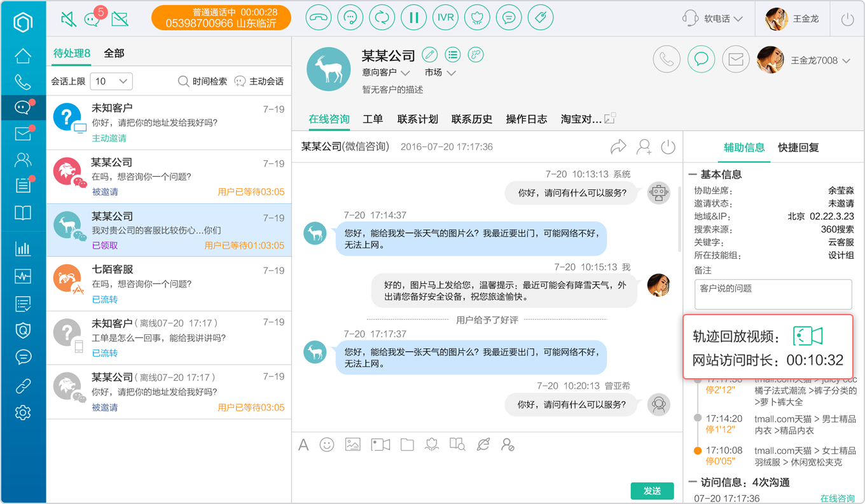The height and width of the screenshot is (504, 865).
Task: Click the emoji smiley in chat toolbar
Action: 327,445
